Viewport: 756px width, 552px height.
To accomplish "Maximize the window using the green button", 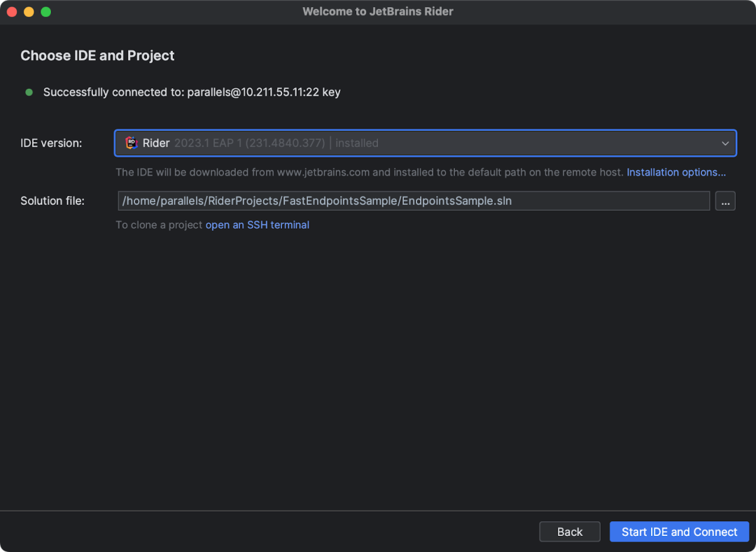I will (x=45, y=12).
